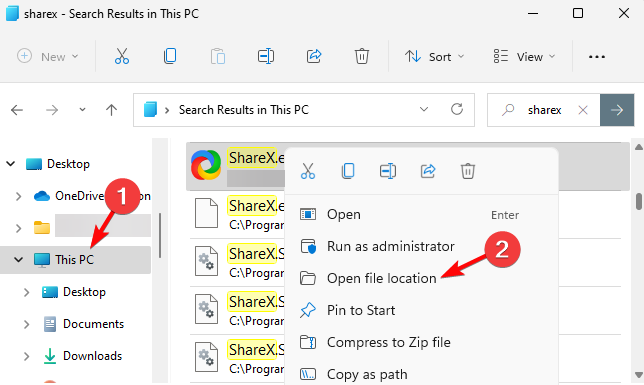Click the Delete icon in the context menu
This screenshot has height=385, width=644.
[467, 171]
